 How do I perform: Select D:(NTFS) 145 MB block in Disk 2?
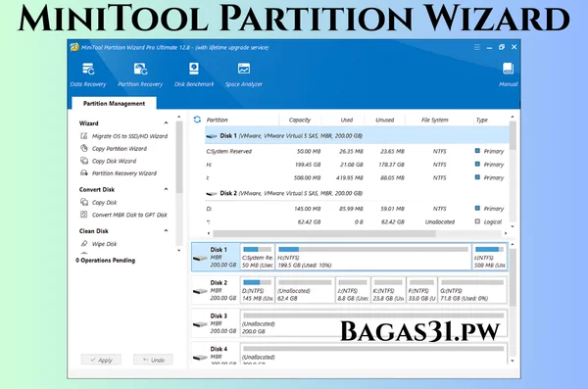257,290
